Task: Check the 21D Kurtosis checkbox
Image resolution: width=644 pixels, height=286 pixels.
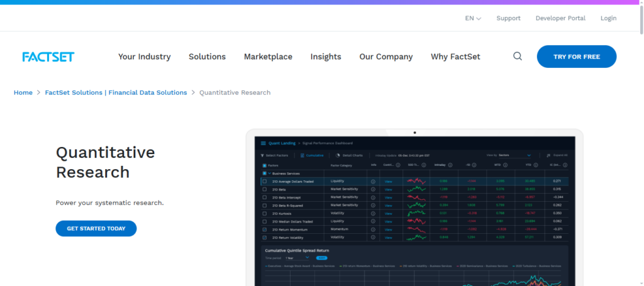Action: coord(265,213)
